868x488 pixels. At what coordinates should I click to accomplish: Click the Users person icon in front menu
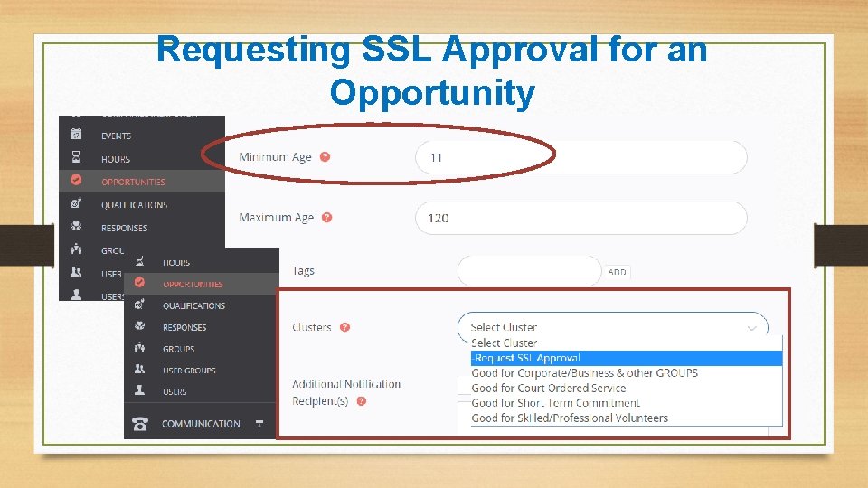pos(139,390)
